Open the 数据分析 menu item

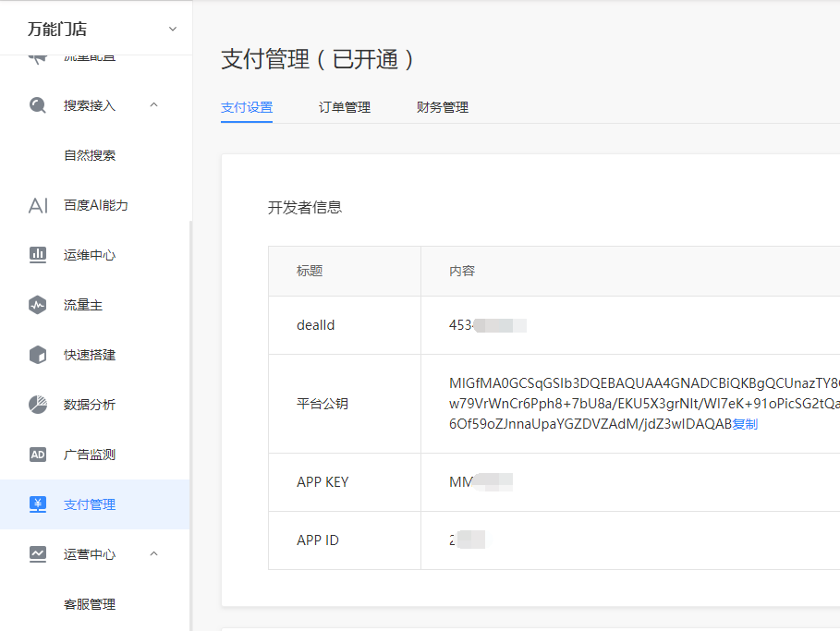tap(90, 405)
